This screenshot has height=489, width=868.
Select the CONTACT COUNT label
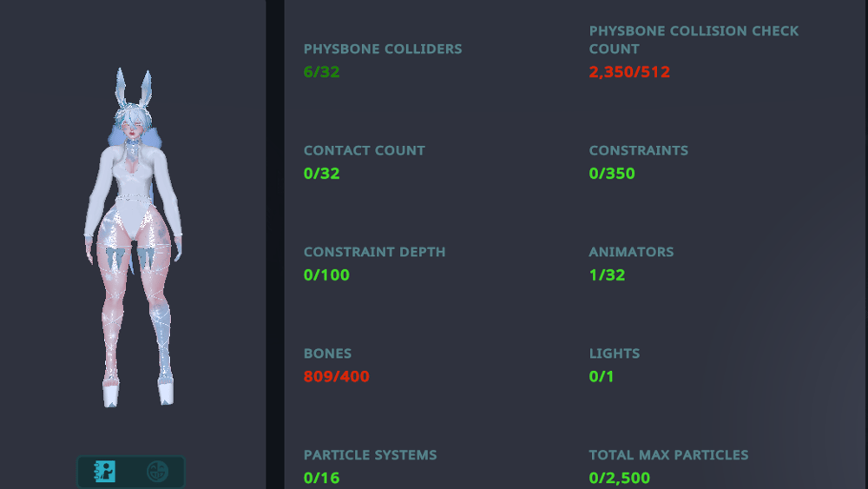click(365, 150)
